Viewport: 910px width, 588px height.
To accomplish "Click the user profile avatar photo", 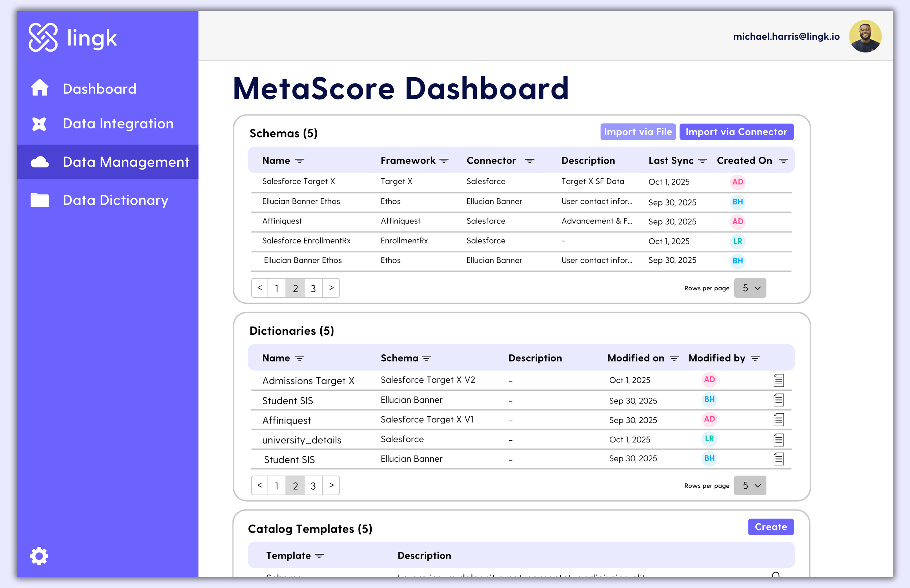I will pyautogui.click(x=865, y=36).
